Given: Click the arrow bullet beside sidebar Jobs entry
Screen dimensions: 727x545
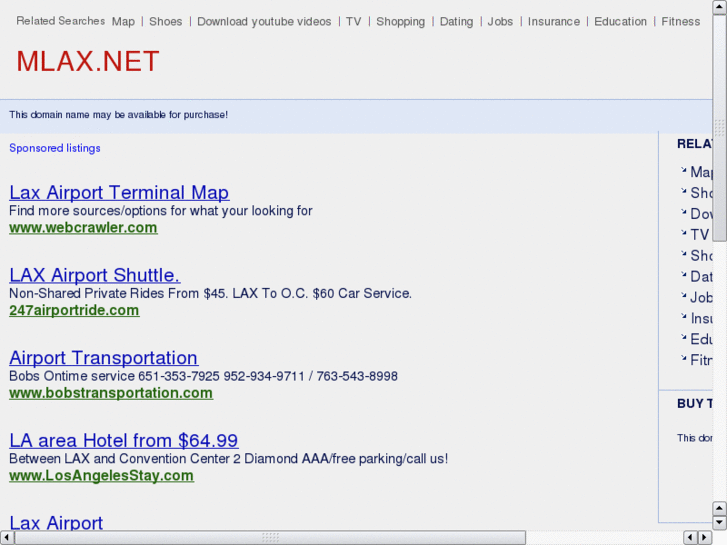Looking at the screenshot, I should coord(683,297).
